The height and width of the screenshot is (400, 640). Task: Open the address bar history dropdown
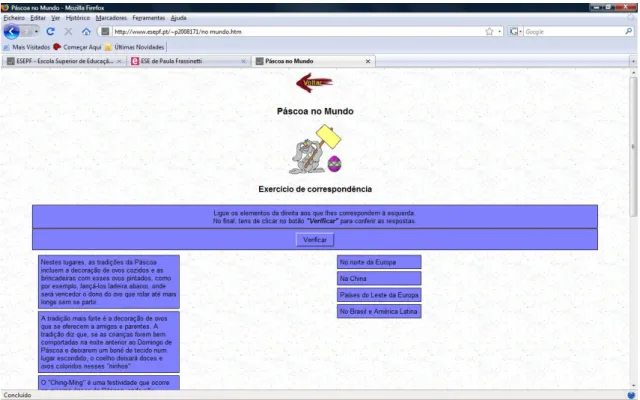(500, 31)
